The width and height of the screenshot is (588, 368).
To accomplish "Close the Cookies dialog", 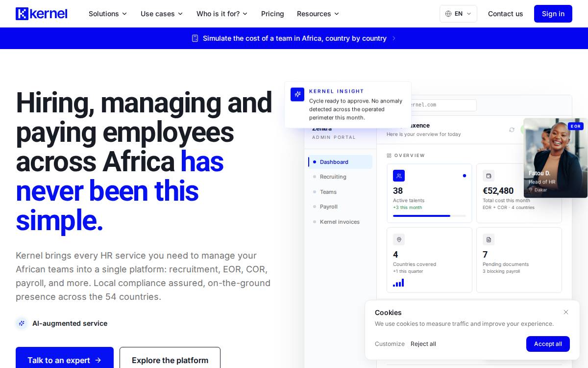I will point(566,312).
